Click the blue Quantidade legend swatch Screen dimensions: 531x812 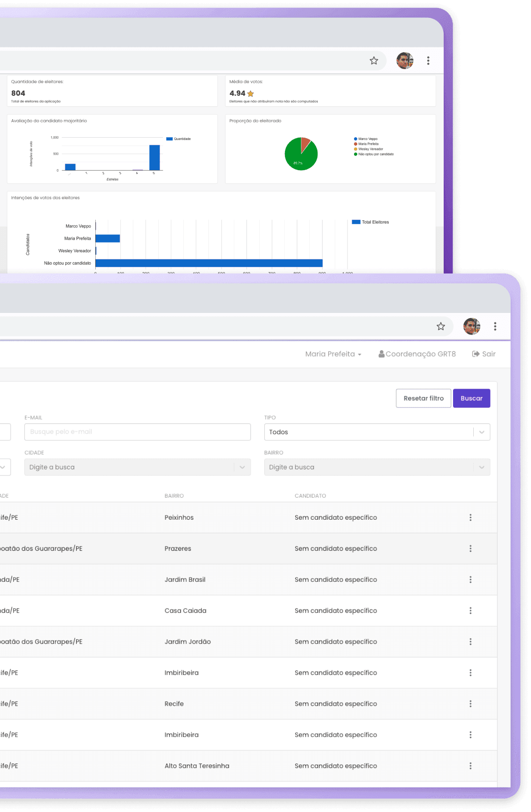point(169,139)
